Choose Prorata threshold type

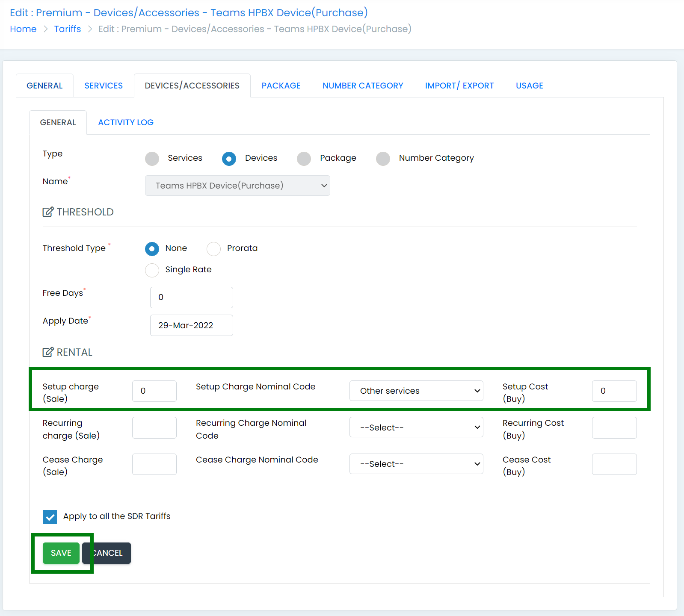point(213,249)
